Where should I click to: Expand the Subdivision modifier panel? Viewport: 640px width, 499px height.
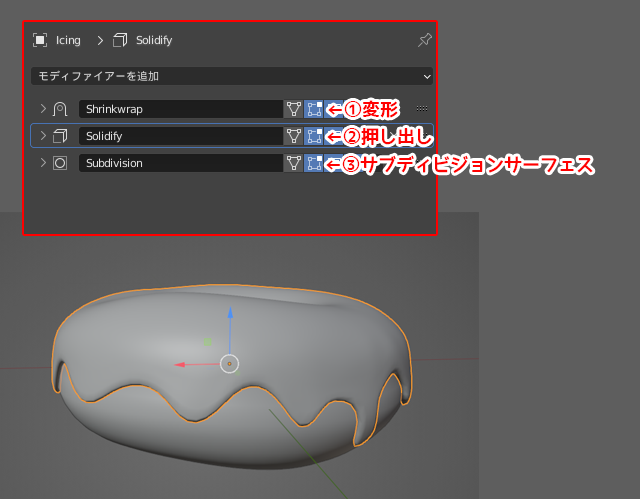tap(42, 162)
